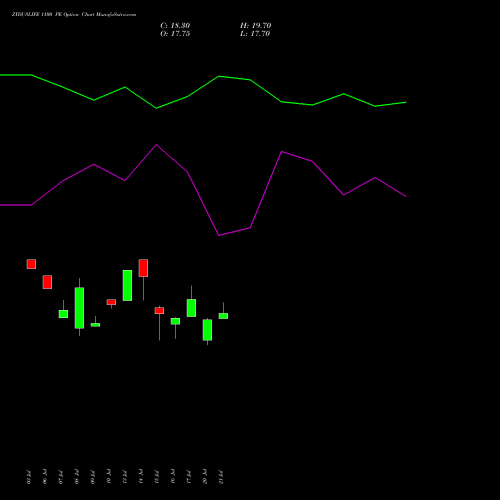
Task: Click the 08 Jul date axis label
Action: (77, 477)
